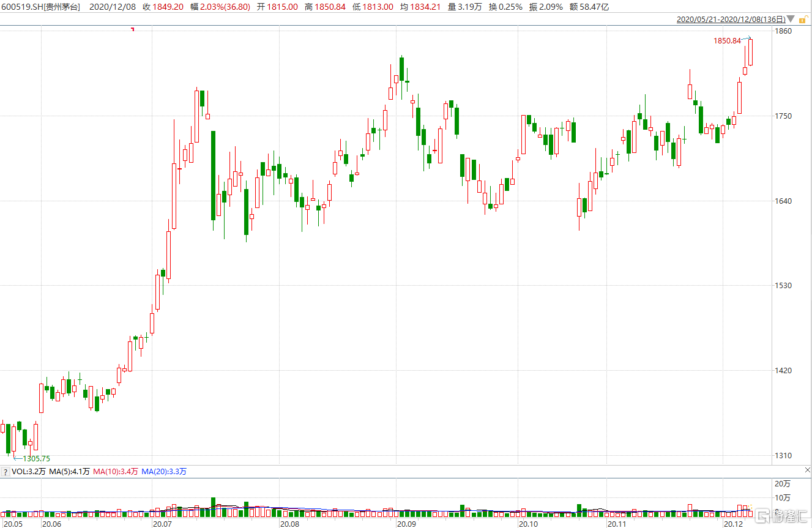Click the turnover rate 换 0.25%
Viewport: 812px width, 528px height.
pos(505,7)
